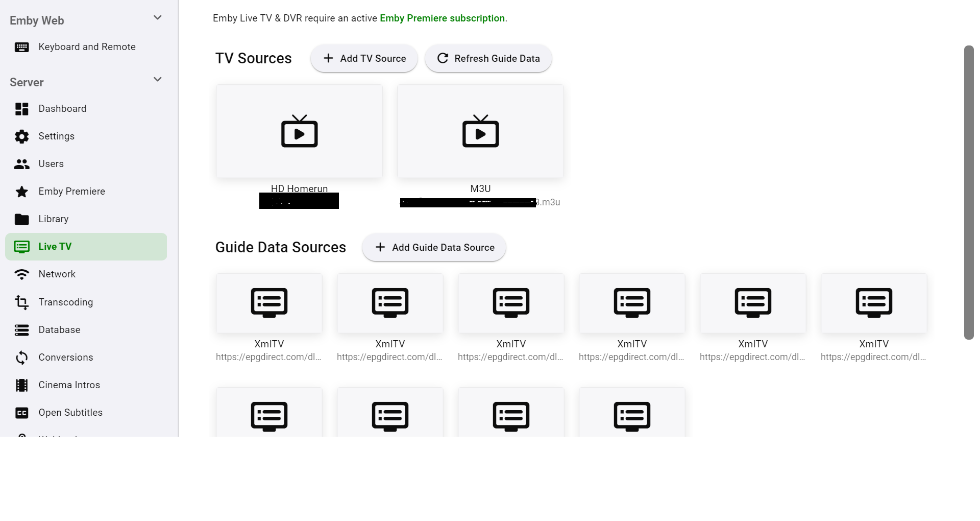Click the Library folder icon

point(21,219)
